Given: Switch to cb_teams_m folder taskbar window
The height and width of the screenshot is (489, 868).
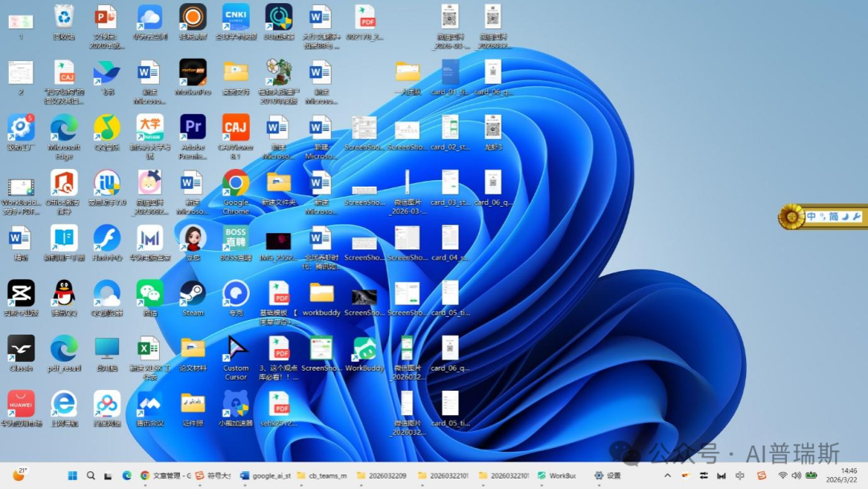Looking at the screenshot, I should click(x=322, y=475).
